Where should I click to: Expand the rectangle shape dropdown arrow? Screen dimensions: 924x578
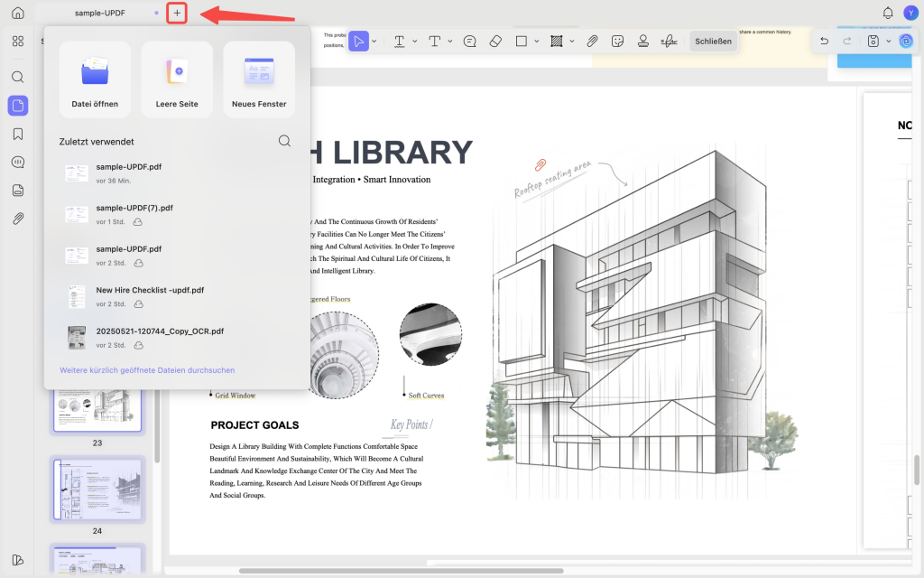[x=536, y=42]
